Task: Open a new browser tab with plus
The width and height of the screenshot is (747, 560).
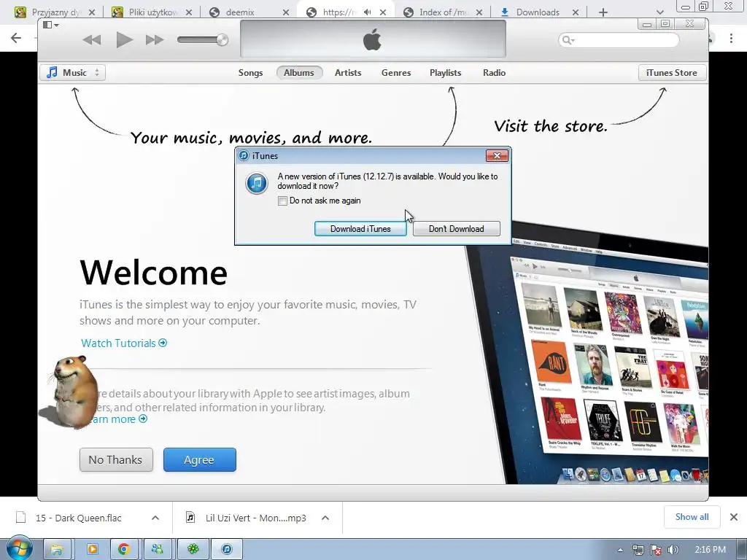Action: (603, 12)
